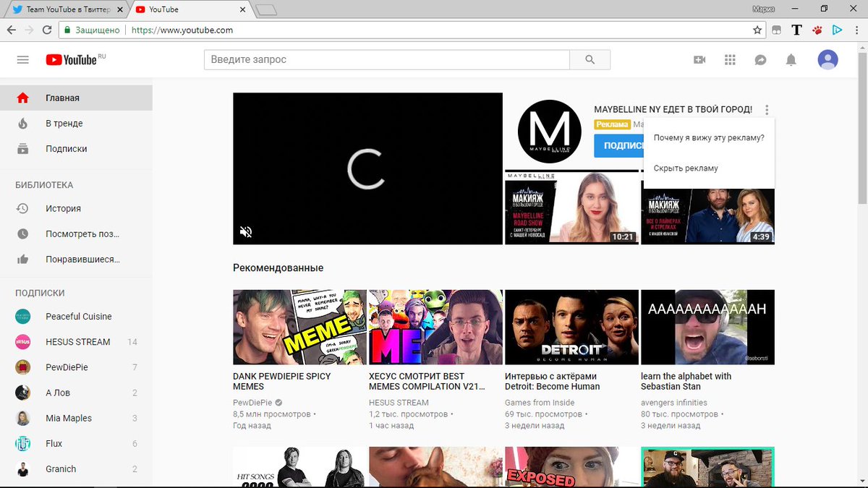The width and height of the screenshot is (868, 488).
Task: Click the red paw extension icon
Action: click(x=817, y=30)
